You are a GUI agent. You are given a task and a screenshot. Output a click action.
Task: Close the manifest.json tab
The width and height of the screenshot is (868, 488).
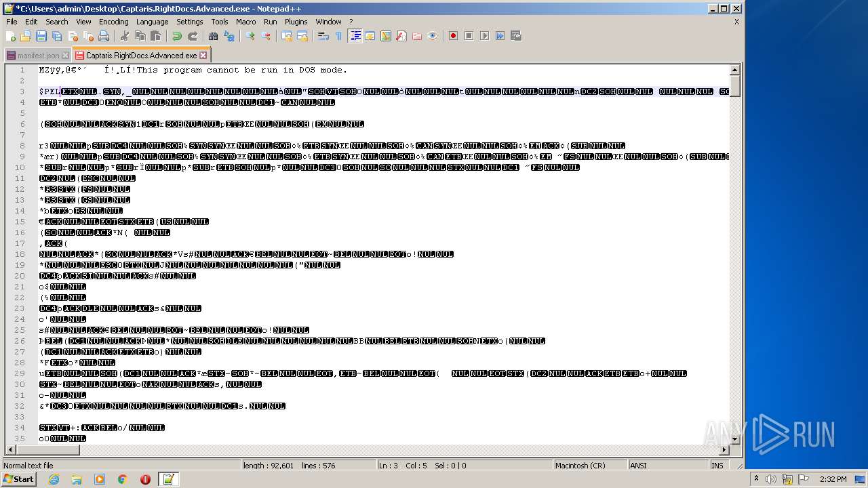65,56
